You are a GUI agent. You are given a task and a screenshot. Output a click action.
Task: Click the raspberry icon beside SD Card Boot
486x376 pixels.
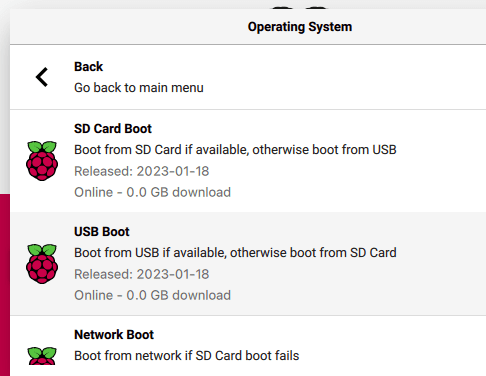point(42,161)
